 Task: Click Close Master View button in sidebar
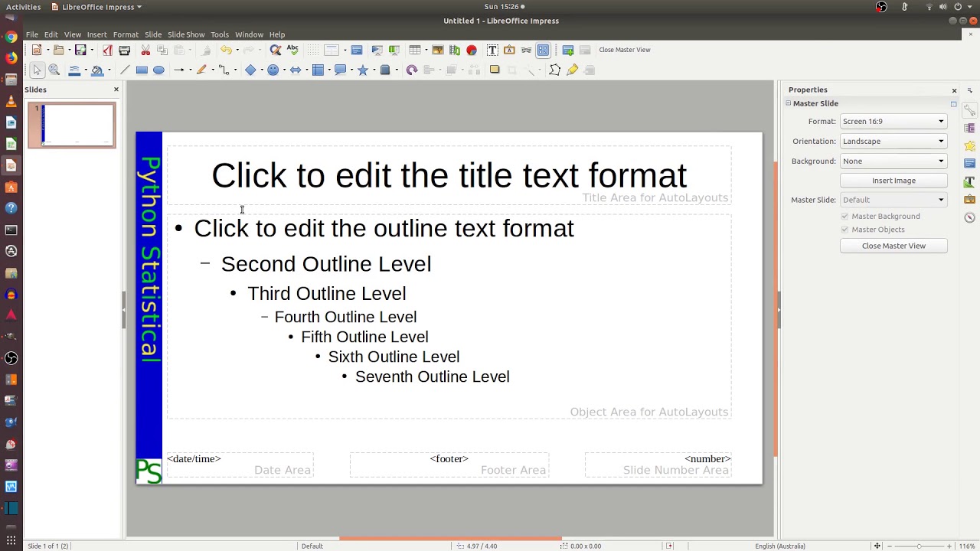[893, 246]
